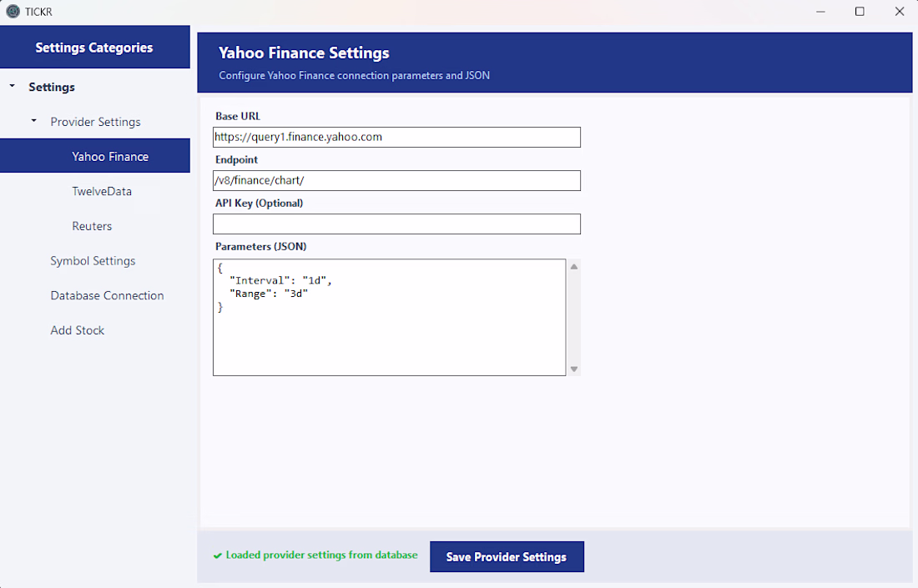The width and height of the screenshot is (918, 588).
Task: Open the Add Stock page
Action: pyautogui.click(x=78, y=330)
